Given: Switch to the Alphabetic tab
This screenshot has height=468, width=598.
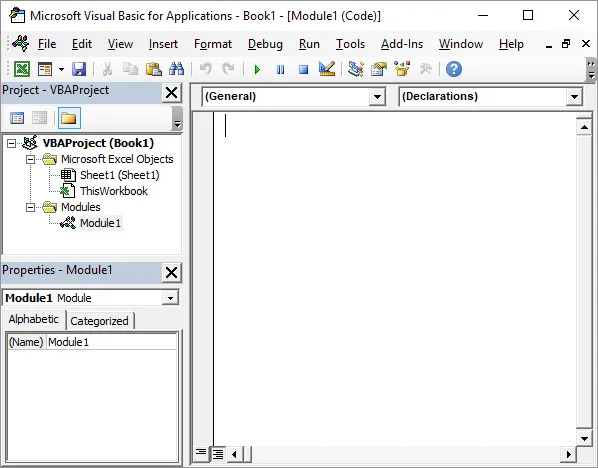Looking at the screenshot, I should click(34, 319).
